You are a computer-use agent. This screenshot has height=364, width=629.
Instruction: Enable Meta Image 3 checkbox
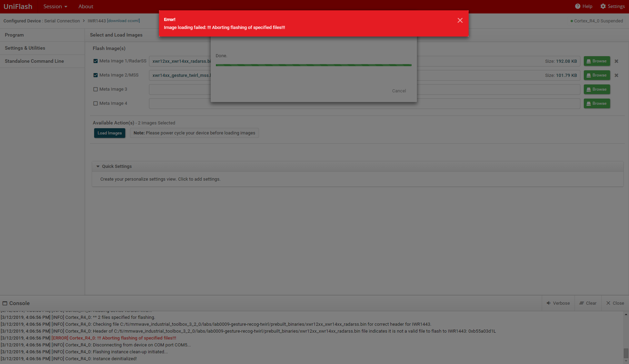point(96,89)
